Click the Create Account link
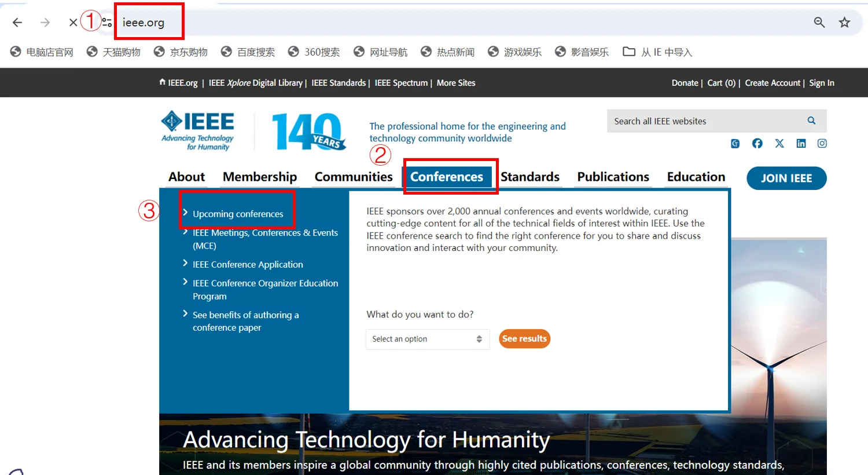Viewport: 868px width, 475px height. pos(773,83)
